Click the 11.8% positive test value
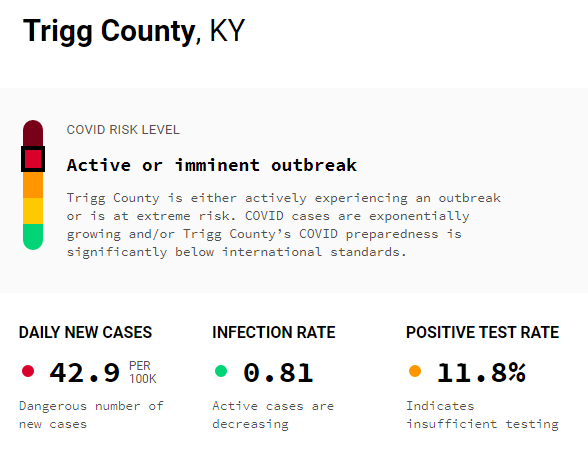 (482, 373)
